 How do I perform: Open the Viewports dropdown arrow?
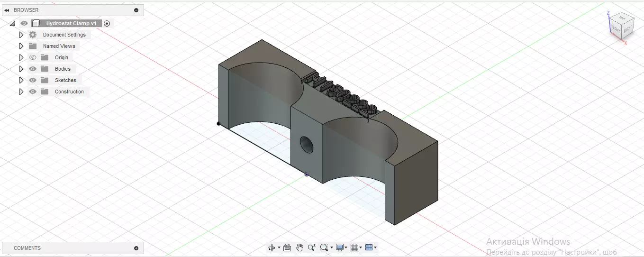point(376,248)
